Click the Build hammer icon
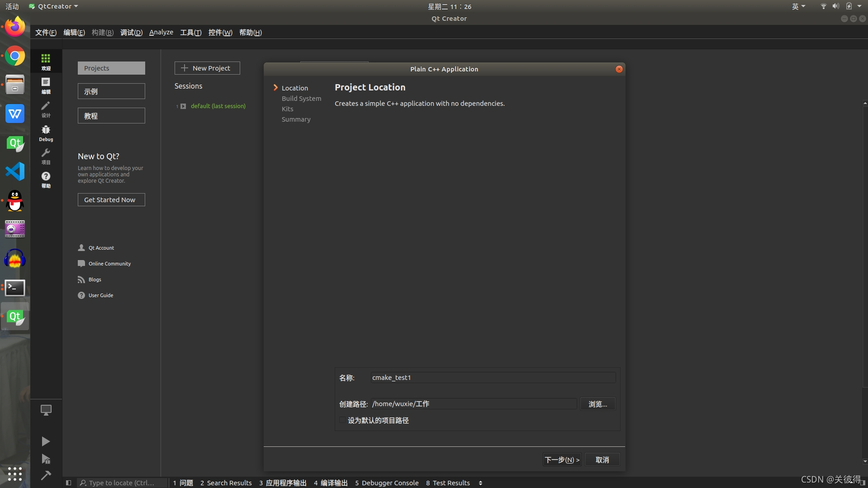 tap(46, 475)
